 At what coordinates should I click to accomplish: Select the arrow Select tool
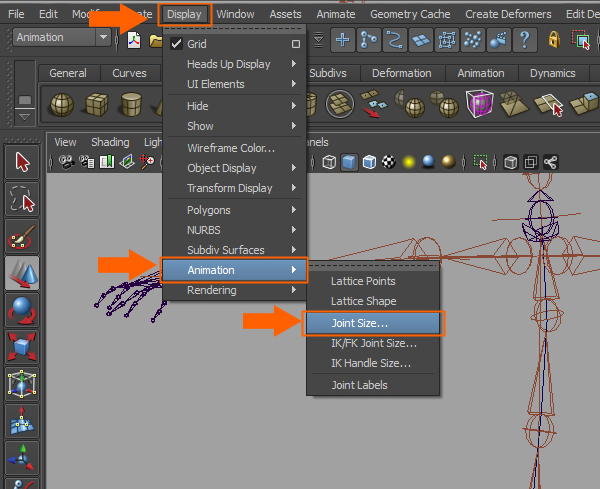[x=22, y=162]
